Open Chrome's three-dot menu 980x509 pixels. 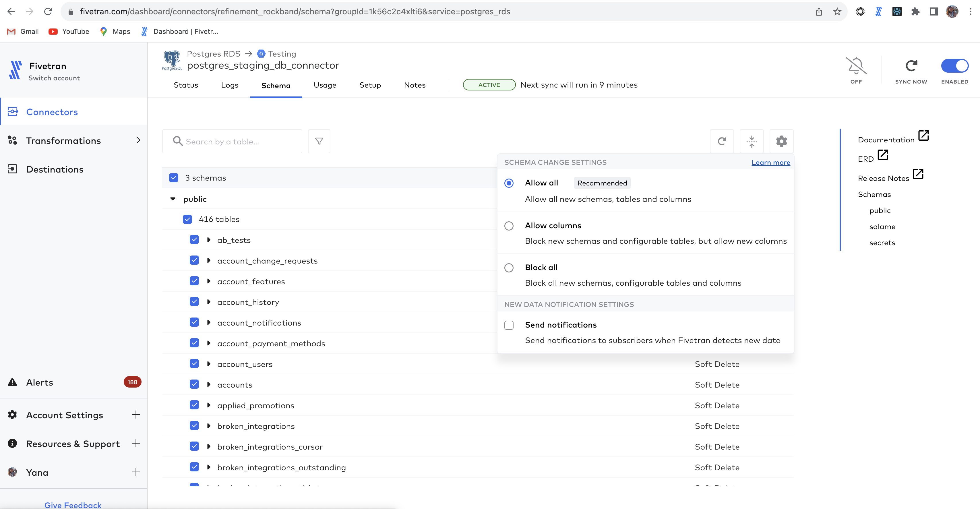pos(970,11)
